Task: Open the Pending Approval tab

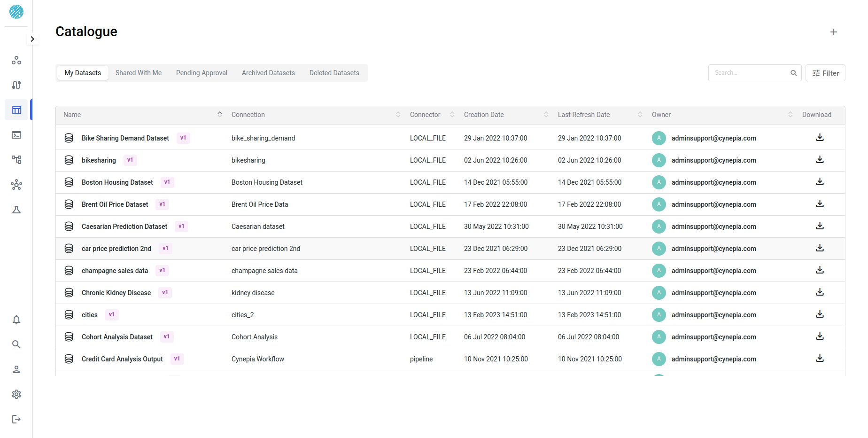Action: (x=201, y=73)
